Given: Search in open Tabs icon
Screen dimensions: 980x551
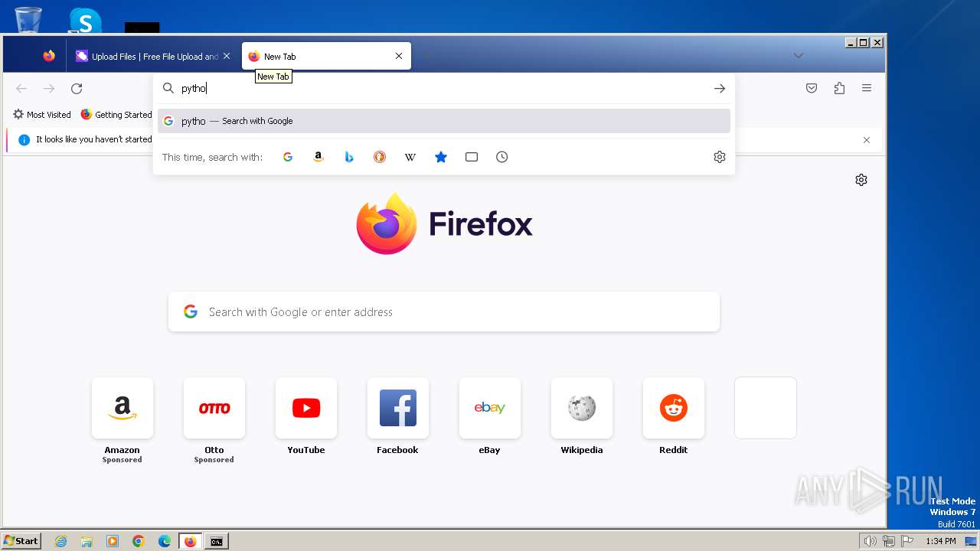Looking at the screenshot, I should tap(472, 157).
